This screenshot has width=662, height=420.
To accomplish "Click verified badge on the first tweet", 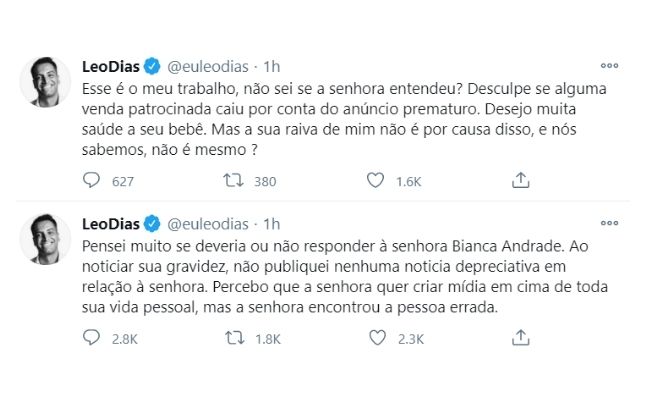I will coord(151,67).
